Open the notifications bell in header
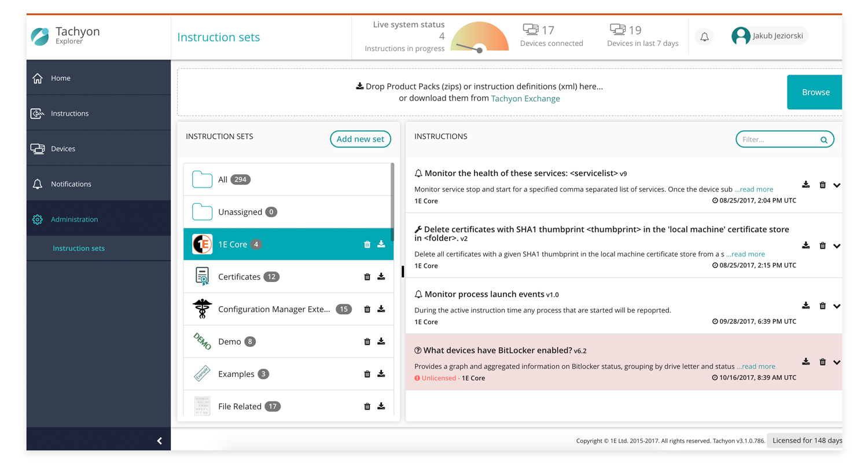This screenshot has height=463, width=868. pos(704,36)
